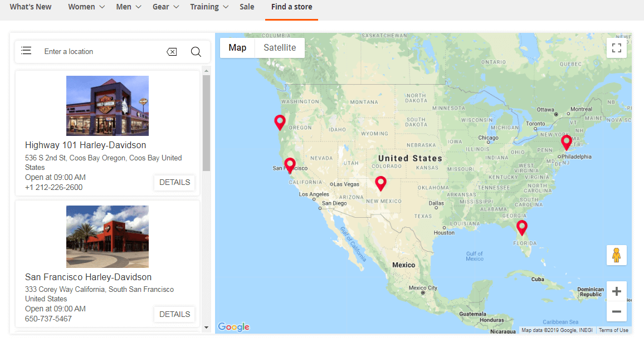This screenshot has width=644, height=342.
Task: Toggle fullscreen map view
Action: 616,48
